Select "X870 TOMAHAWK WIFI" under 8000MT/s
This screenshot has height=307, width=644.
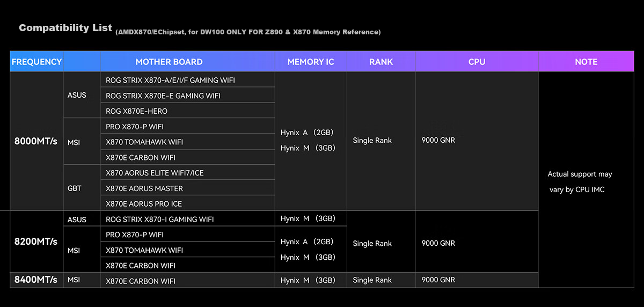188,142
